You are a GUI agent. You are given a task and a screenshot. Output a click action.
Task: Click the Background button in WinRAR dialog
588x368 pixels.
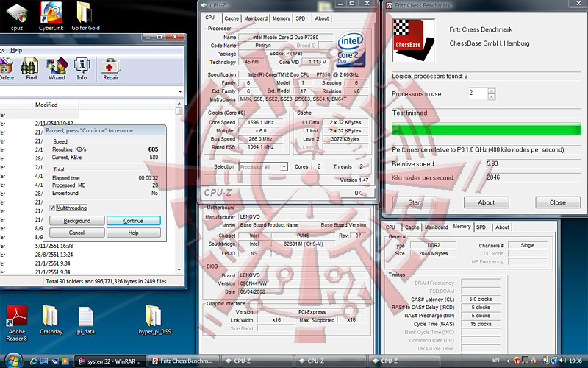point(77,221)
